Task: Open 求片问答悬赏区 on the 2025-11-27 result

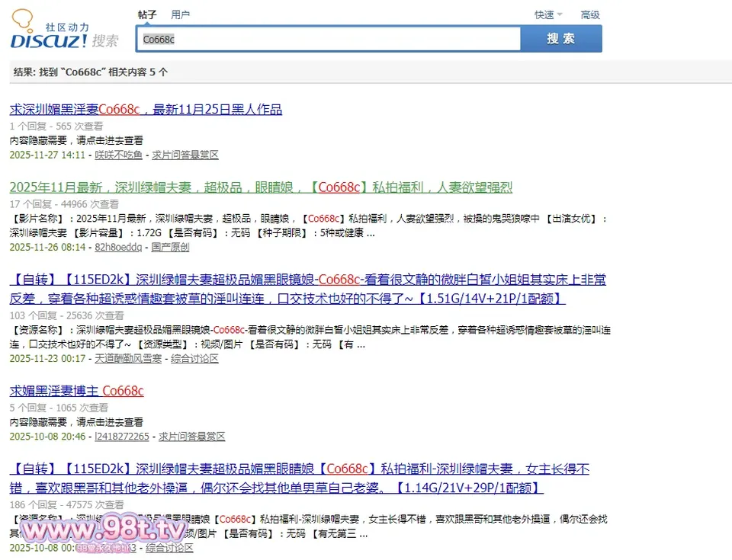Action: (185, 155)
